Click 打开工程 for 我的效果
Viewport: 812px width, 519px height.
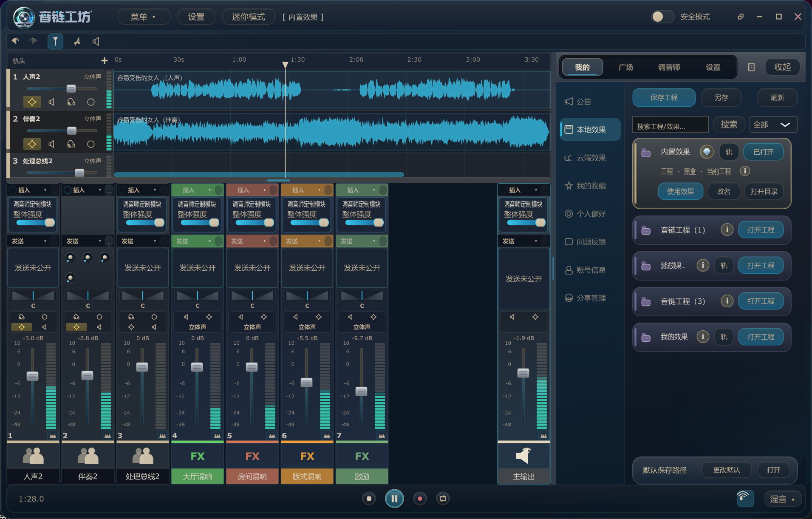(761, 337)
